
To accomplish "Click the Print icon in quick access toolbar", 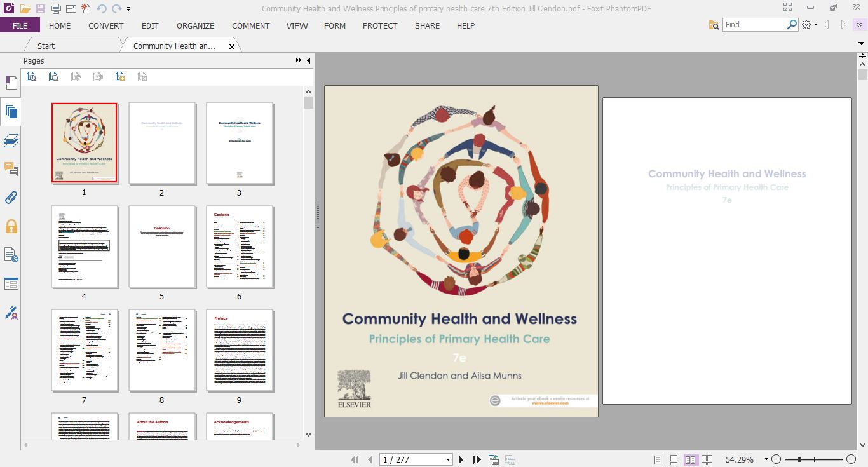I will pos(55,9).
